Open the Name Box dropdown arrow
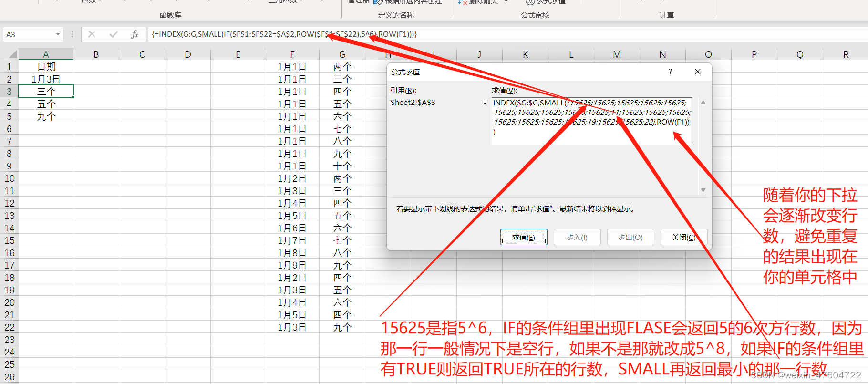The image size is (868, 384). (58, 34)
